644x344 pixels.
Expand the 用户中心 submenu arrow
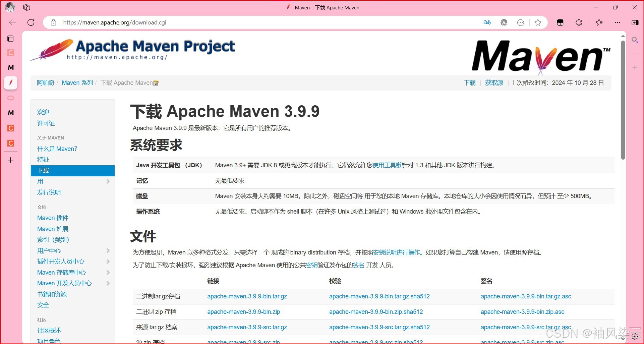[x=108, y=250]
